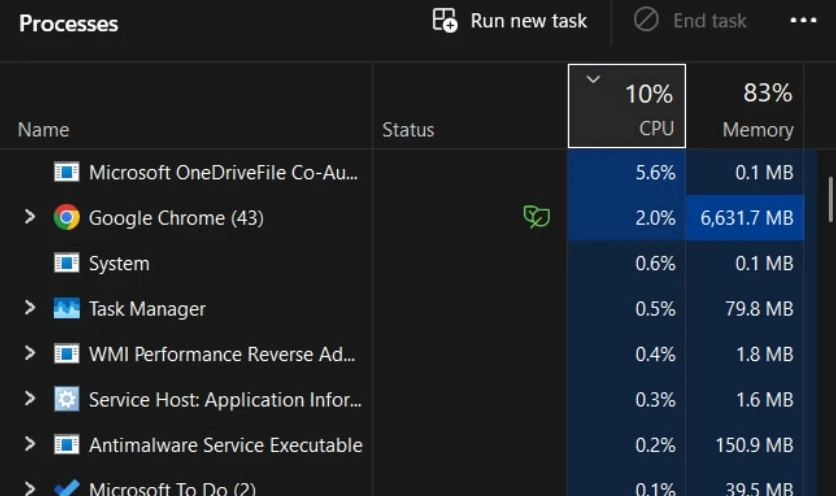The image size is (836, 496).
Task: Click the Google Chrome icon
Action: coord(66,217)
